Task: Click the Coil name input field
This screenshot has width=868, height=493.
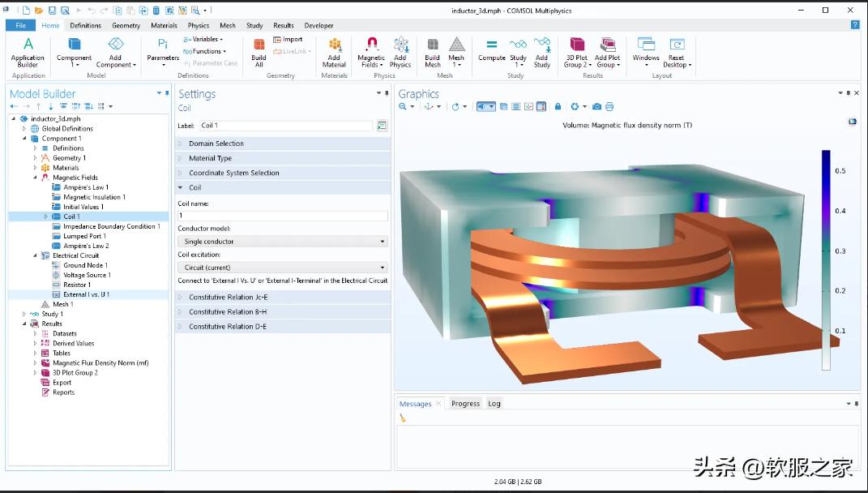Action: [283, 216]
